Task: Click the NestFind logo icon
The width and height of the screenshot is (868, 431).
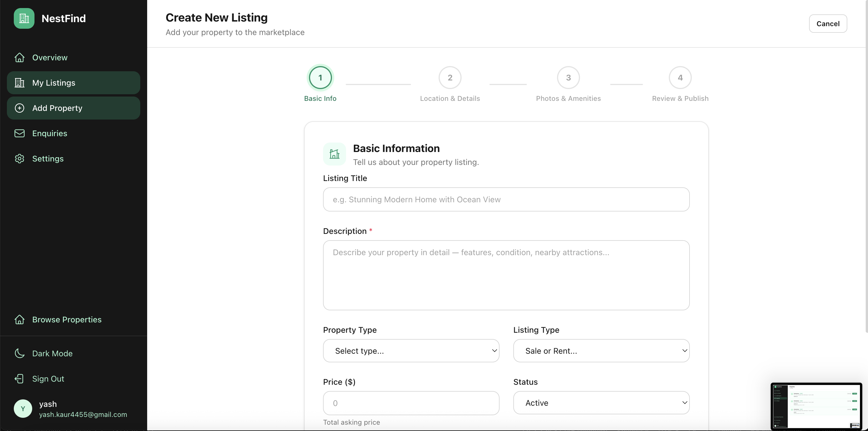Action: point(23,19)
